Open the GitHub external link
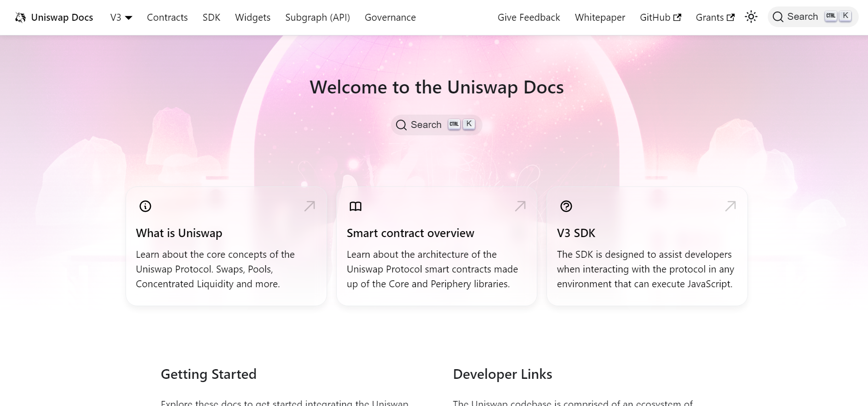The height and width of the screenshot is (406, 868). tap(660, 17)
